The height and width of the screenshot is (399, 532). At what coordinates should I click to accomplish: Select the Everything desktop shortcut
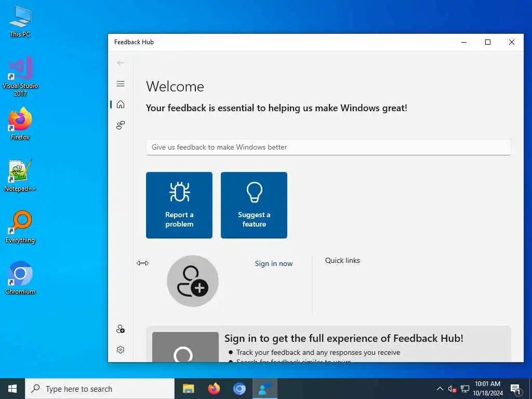(x=20, y=227)
